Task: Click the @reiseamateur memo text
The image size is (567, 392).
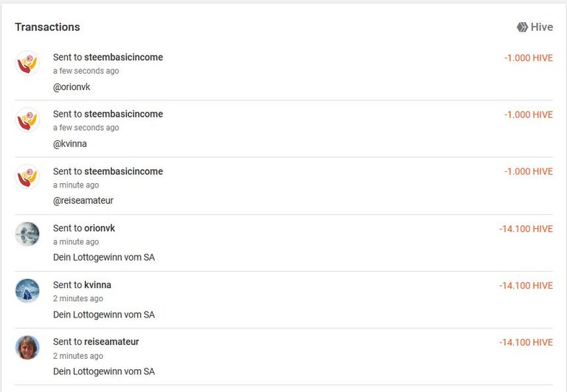Action: [83, 201]
